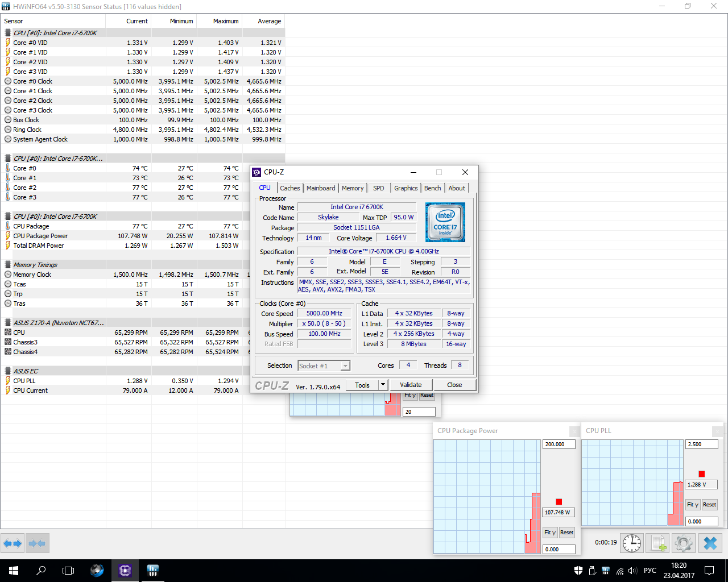Select the Memory tab in CPU-Z
Screen dimensions: 728x582
coord(353,188)
